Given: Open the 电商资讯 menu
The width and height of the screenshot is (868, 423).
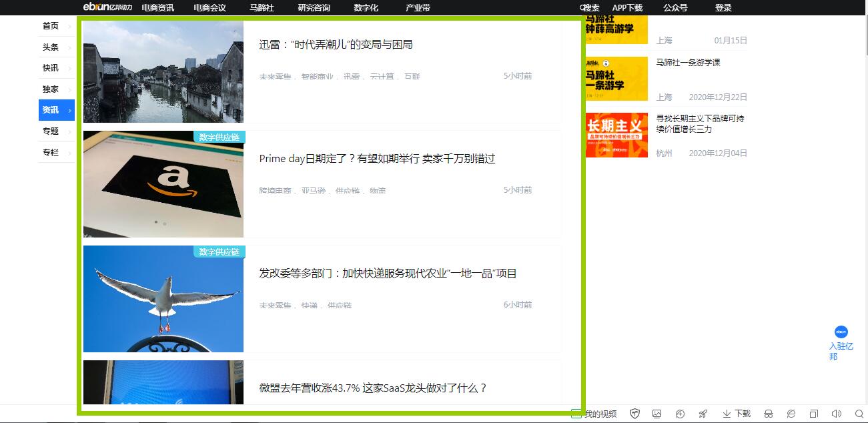Looking at the screenshot, I should point(158,8).
